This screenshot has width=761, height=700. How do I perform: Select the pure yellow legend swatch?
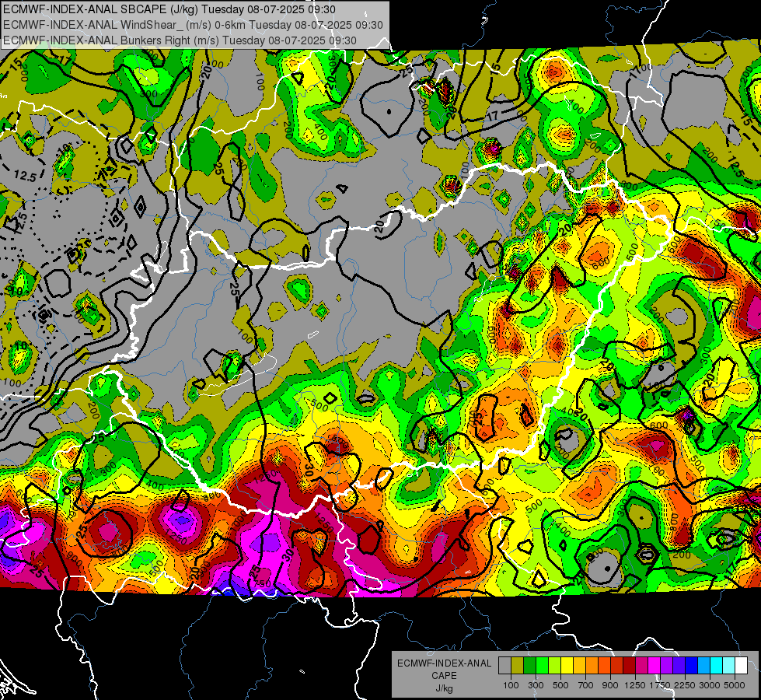click(567, 666)
